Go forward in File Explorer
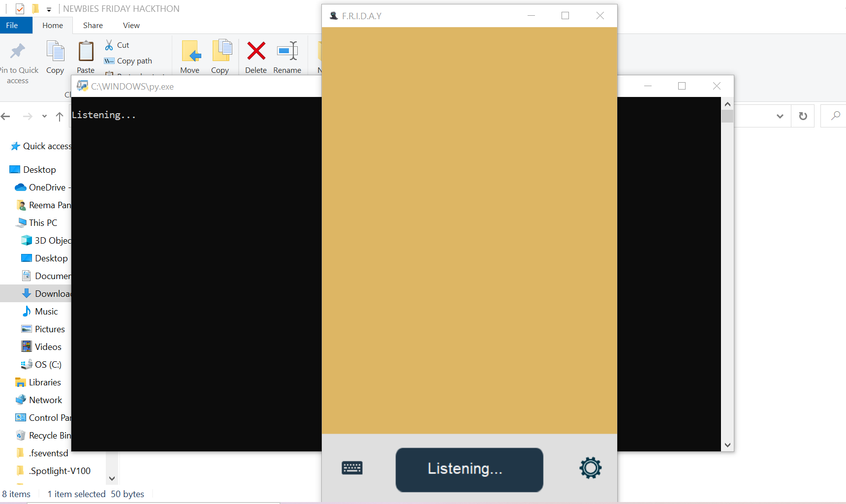Image resolution: width=846 pixels, height=504 pixels. 28,117
